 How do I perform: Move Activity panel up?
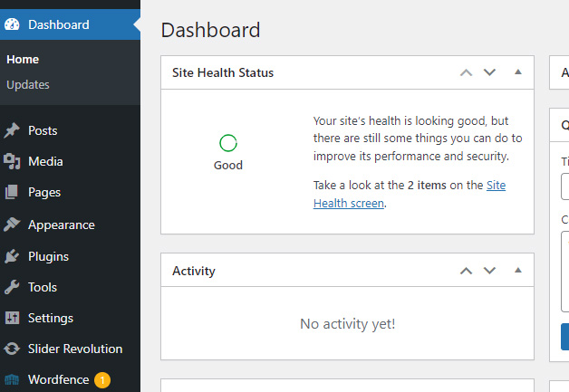467,271
